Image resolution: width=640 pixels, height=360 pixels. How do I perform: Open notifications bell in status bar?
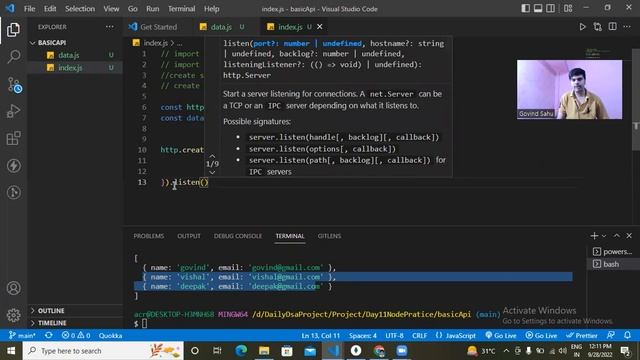(x=627, y=335)
